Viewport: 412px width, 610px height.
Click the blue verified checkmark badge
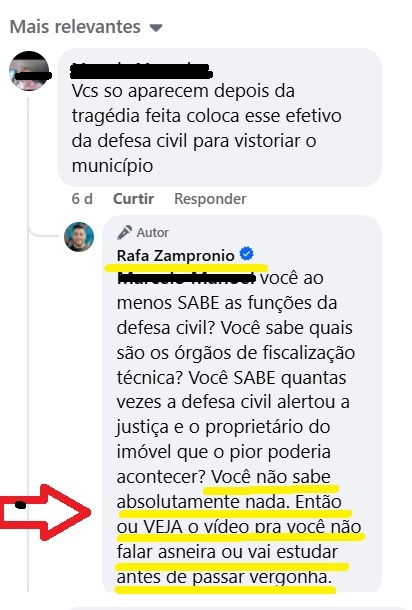246,254
